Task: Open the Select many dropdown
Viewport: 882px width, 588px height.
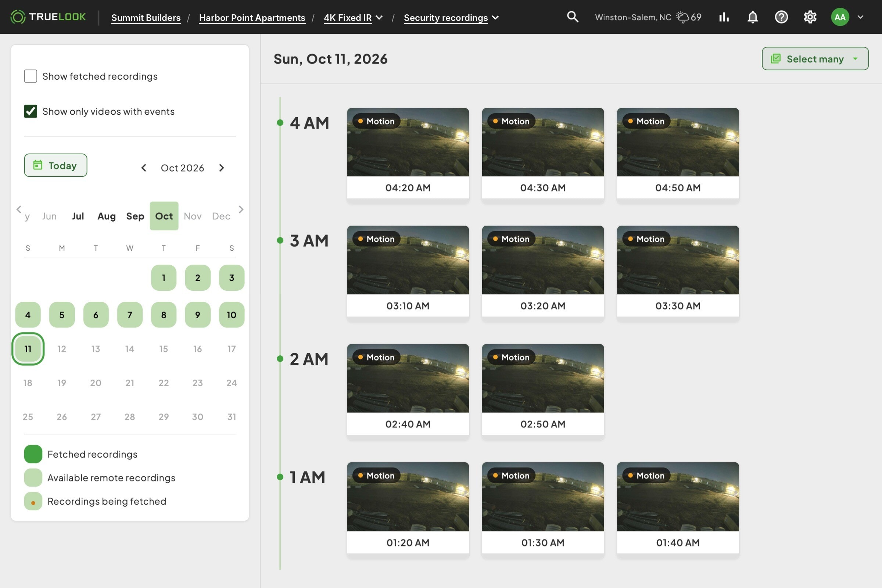Action: [815, 58]
